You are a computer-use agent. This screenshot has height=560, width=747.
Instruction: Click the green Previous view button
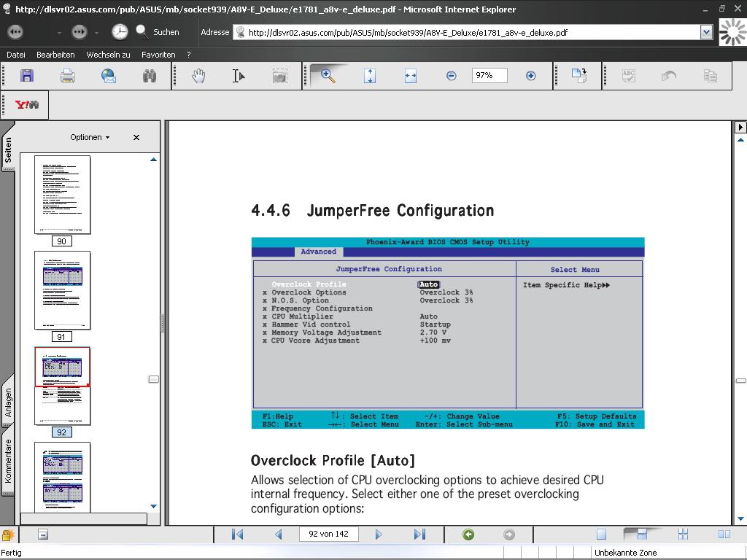[468, 534]
